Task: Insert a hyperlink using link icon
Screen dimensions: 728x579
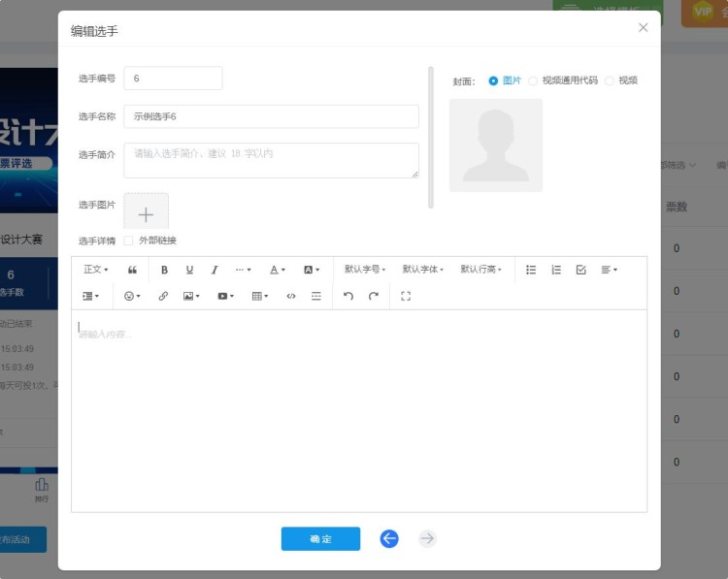Action: pyautogui.click(x=163, y=296)
